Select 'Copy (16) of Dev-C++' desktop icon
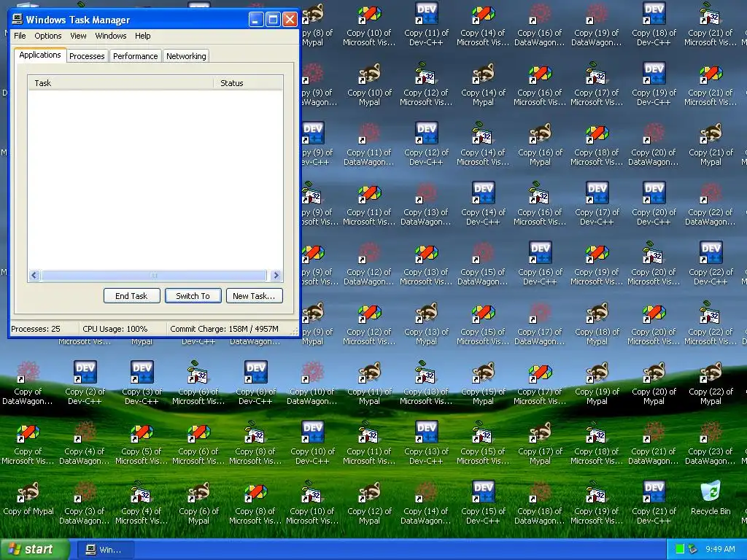The height and width of the screenshot is (560, 747). click(540, 264)
